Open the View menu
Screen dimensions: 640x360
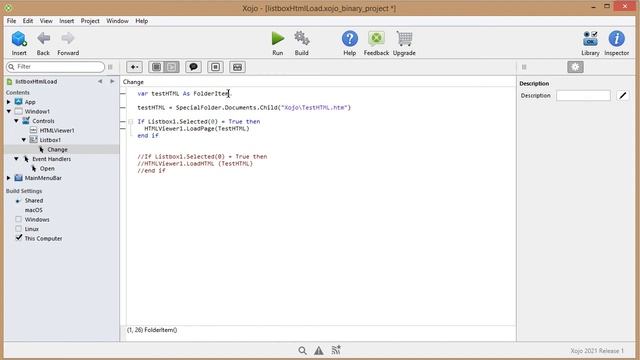[46, 21]
